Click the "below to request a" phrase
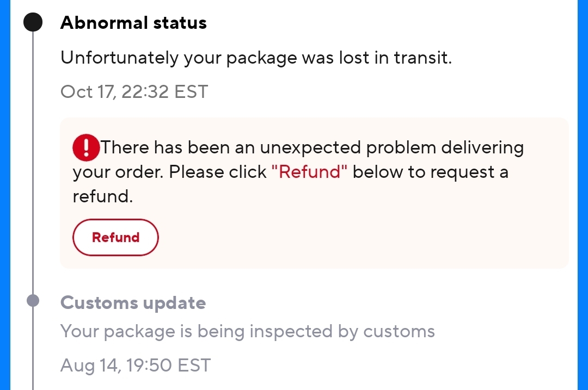This screenshot has width=588, height=390. pyautogui.click(x=430, y=172)
